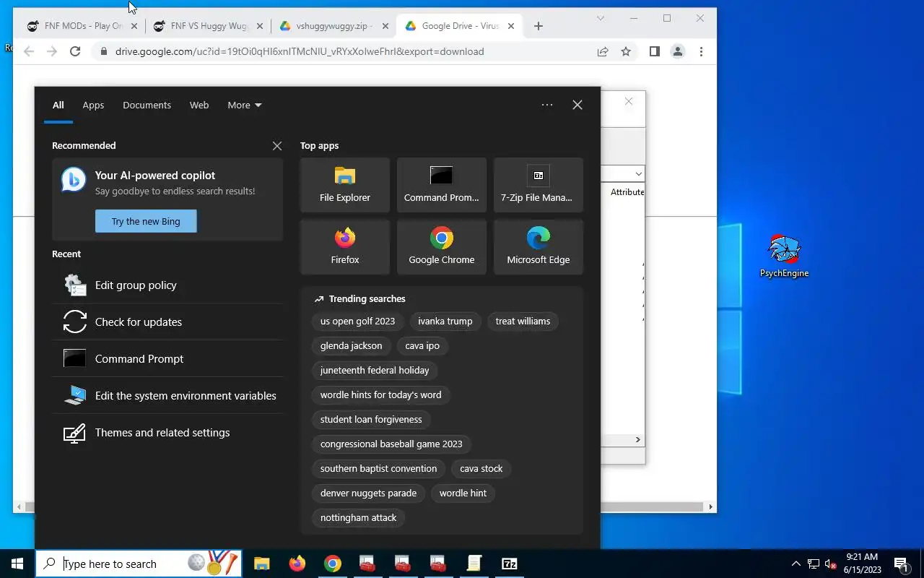This screenshot has height=578, width=924.
Task: Select the PsychEngine desktop shortcut
Action: 785,256
